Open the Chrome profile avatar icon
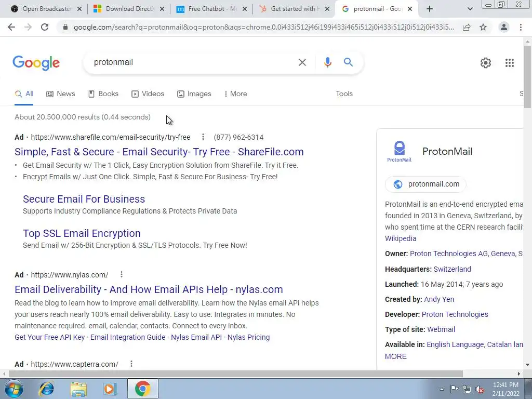 point(504,27)
